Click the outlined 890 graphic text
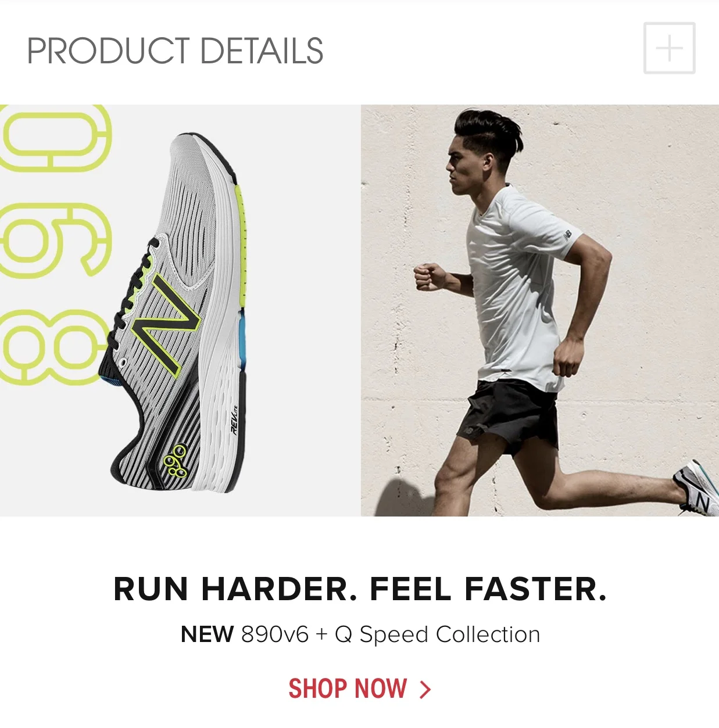Screen dimensions: 719x728 coord(55,245)
